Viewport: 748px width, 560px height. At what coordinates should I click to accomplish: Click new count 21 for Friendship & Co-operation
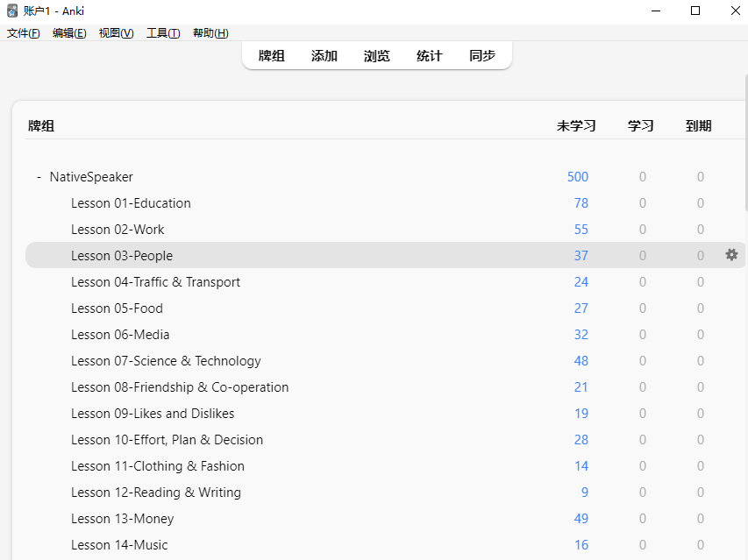581,387
